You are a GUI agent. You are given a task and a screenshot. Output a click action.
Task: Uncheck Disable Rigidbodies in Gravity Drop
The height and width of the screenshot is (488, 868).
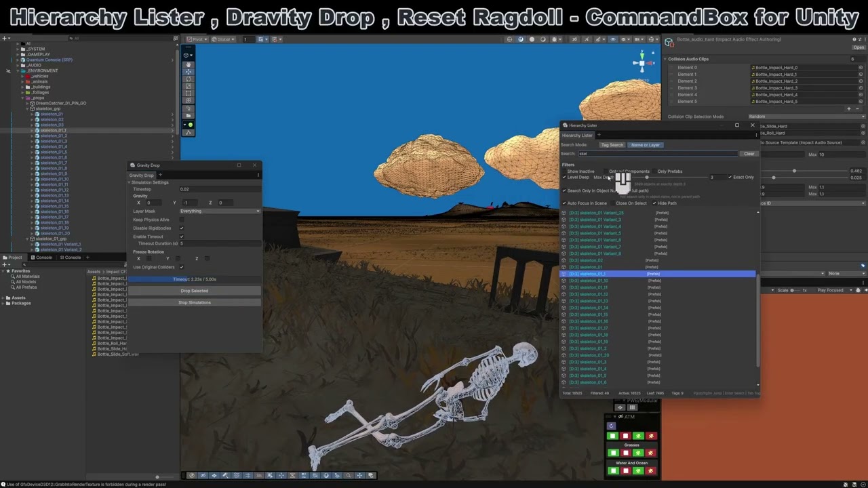click(181, 228)
